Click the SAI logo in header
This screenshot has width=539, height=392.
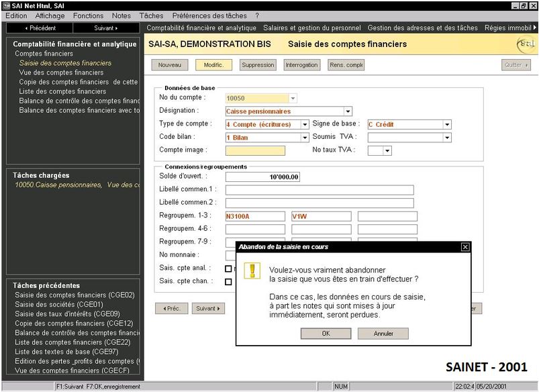[x=526, y=44]
